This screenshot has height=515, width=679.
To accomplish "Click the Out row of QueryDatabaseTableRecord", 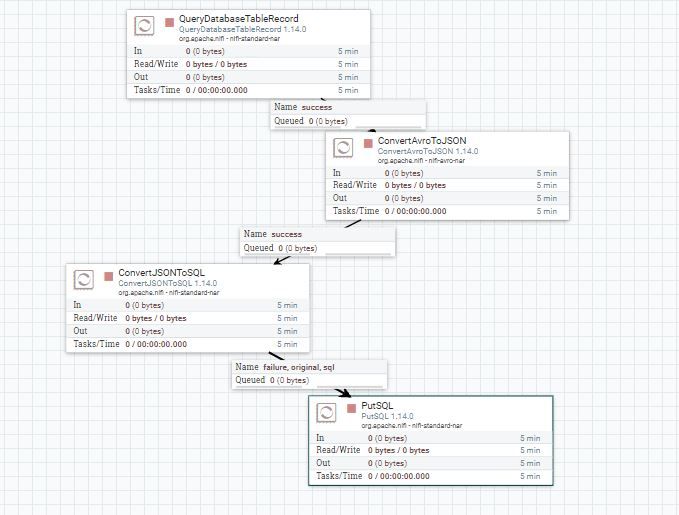I will [249, 77].
